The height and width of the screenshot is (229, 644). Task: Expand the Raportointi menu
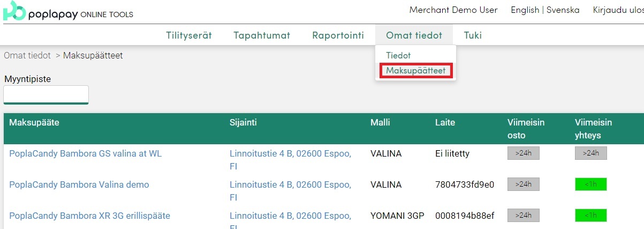tap(338, 35)
